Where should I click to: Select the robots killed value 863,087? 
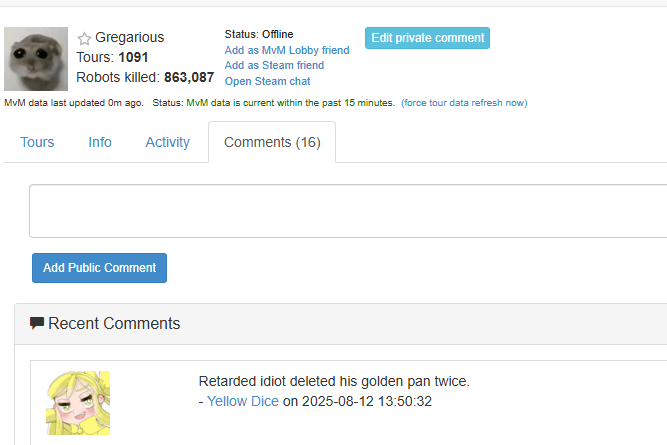coord(189,77)
